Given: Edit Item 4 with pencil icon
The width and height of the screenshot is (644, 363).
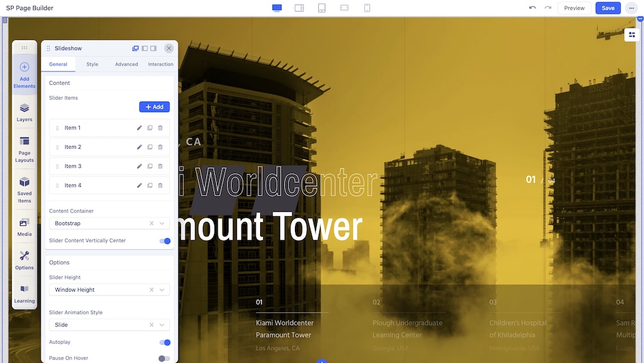Looking at the screenshot, I should 139,185.
